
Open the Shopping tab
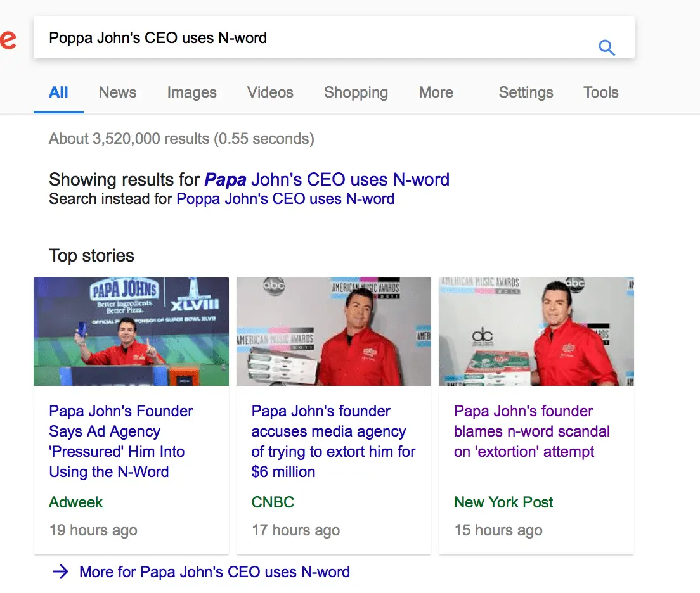pos(356,92)
